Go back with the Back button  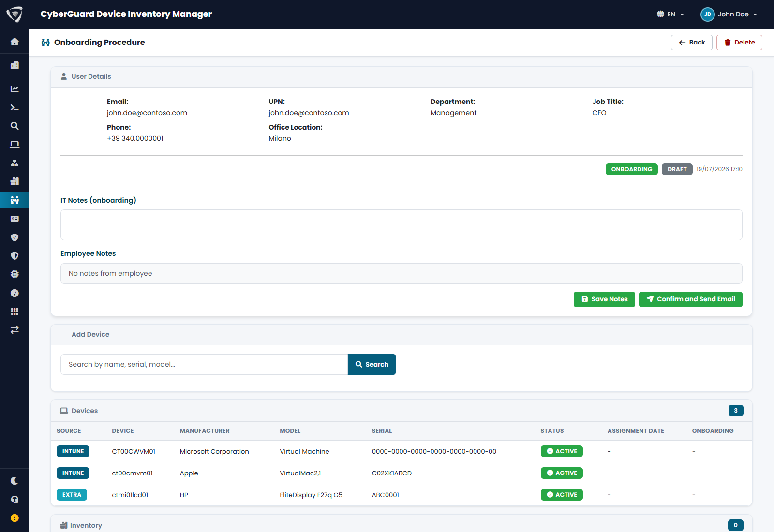click(691, 43)
